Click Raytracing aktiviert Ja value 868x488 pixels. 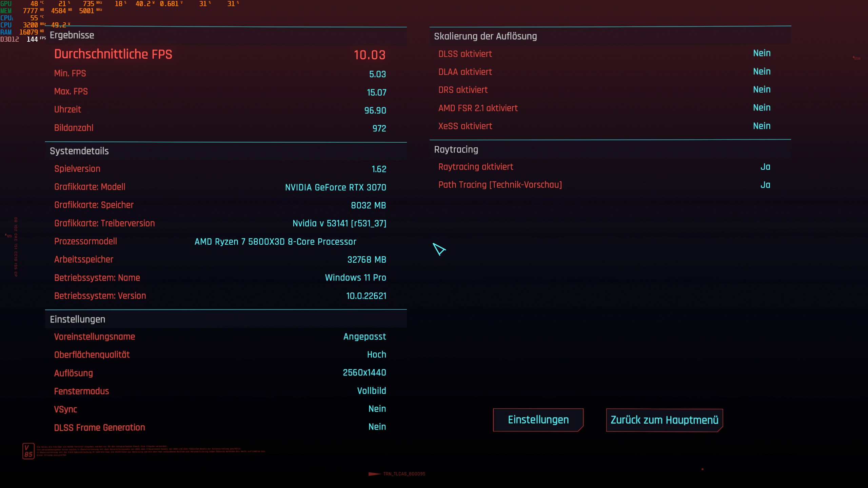(x=765, y=167)
